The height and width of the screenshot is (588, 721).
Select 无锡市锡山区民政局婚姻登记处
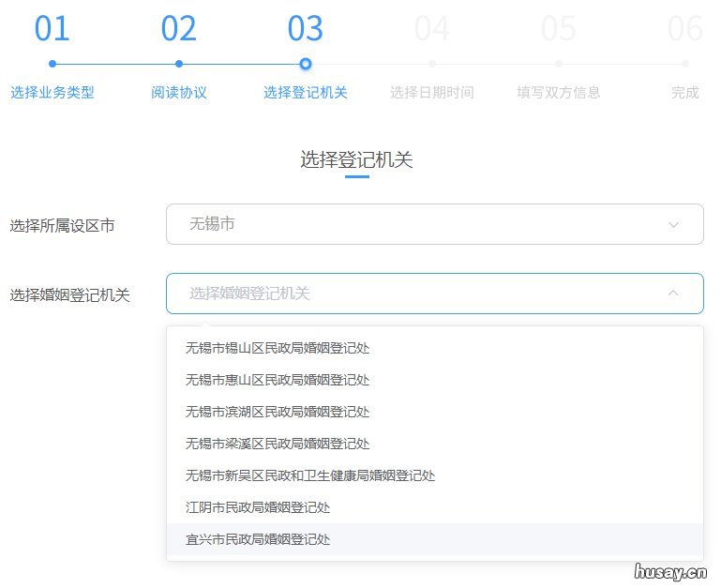(434, 348)
